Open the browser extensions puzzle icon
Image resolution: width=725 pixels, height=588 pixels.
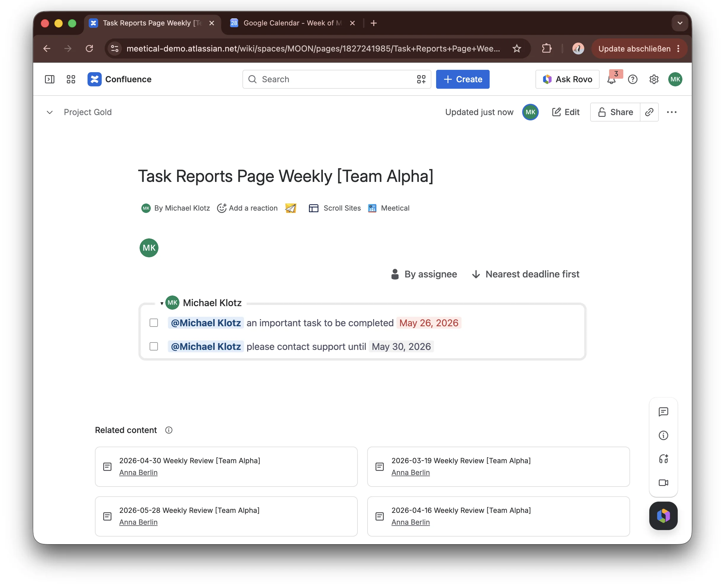(546, 49)
